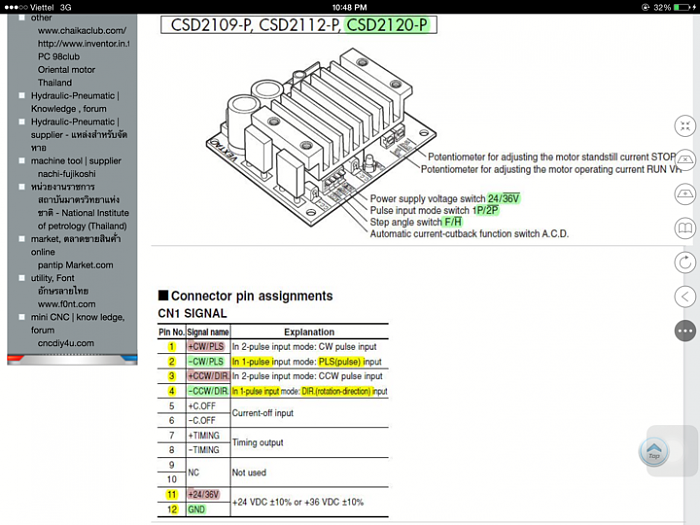Select 'Step angle switch F/H' label
The image size is (700, 525).
click(416, 222)
